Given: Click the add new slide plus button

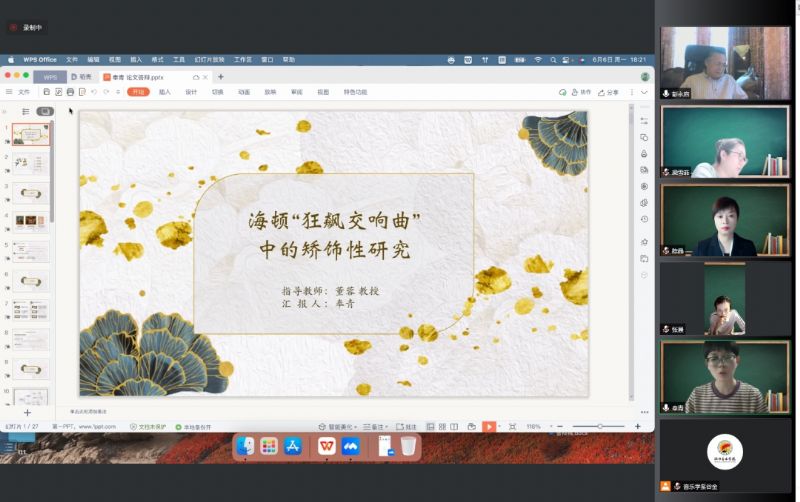Looking at the screenshot, I should point(27,412).
